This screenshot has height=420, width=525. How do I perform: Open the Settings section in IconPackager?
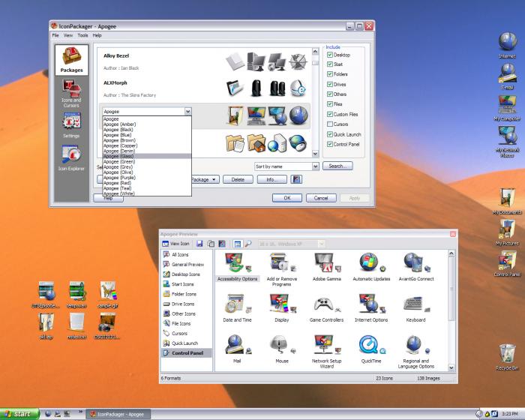pyautogui.click(x=71, y=124)
